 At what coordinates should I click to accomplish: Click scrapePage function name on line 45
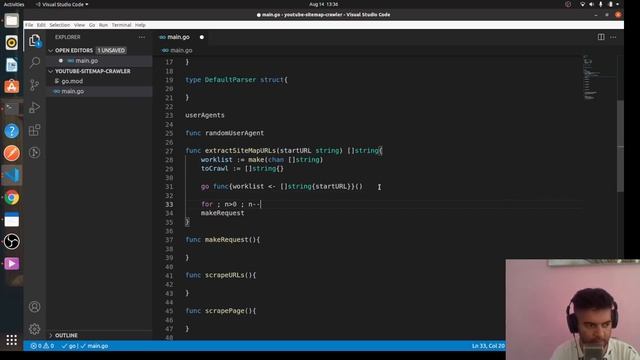click(224, 311)
